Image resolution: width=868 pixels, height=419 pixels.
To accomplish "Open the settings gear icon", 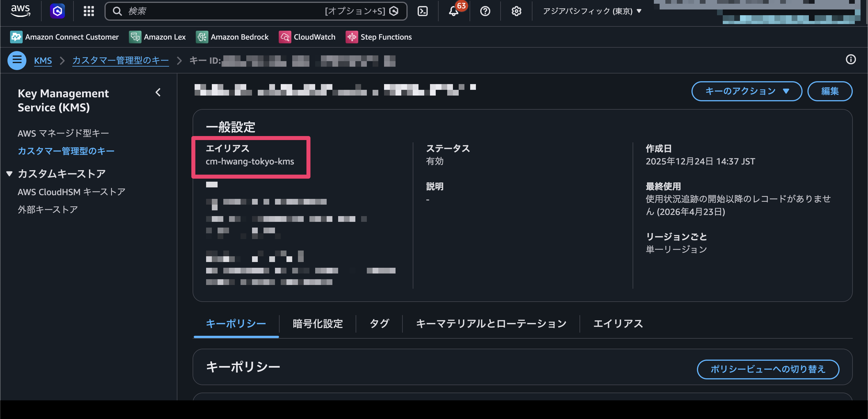I will pos(516,11).
